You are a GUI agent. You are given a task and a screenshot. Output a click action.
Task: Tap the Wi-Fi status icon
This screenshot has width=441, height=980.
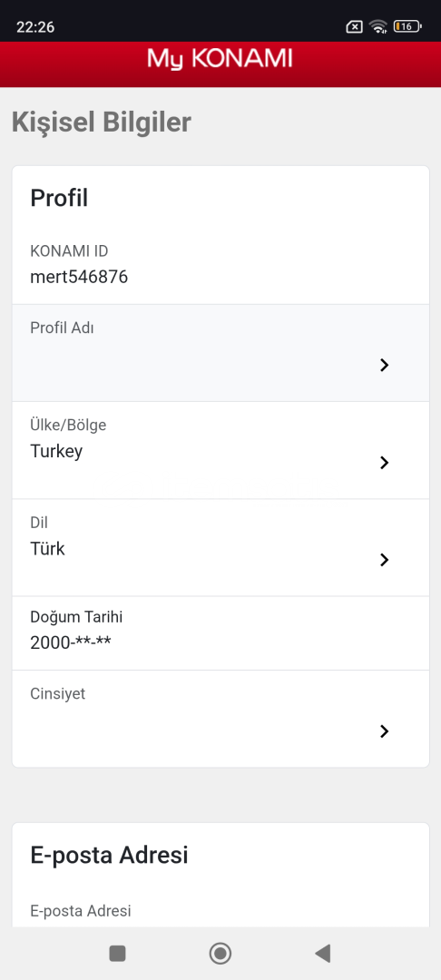coord(377,26)
